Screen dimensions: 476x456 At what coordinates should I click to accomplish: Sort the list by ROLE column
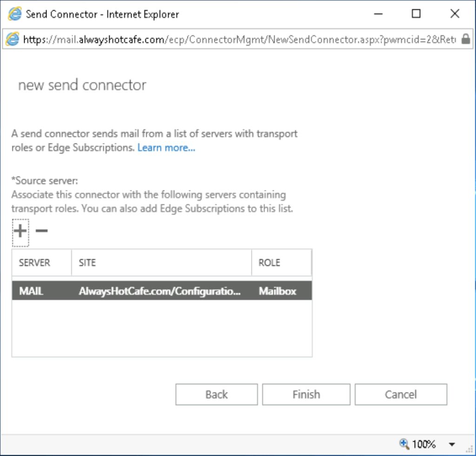(281, 262)
